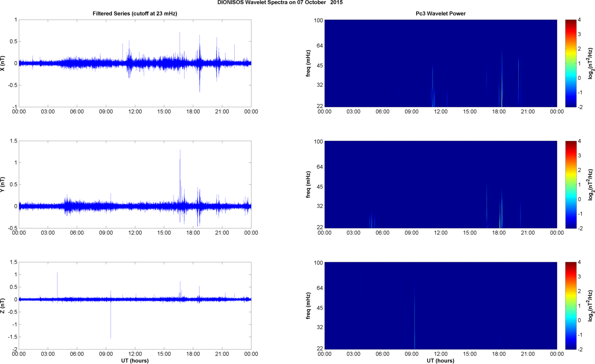Click the Z component filtered time series plot
The image size is (595, 364).
coord(135,305)
